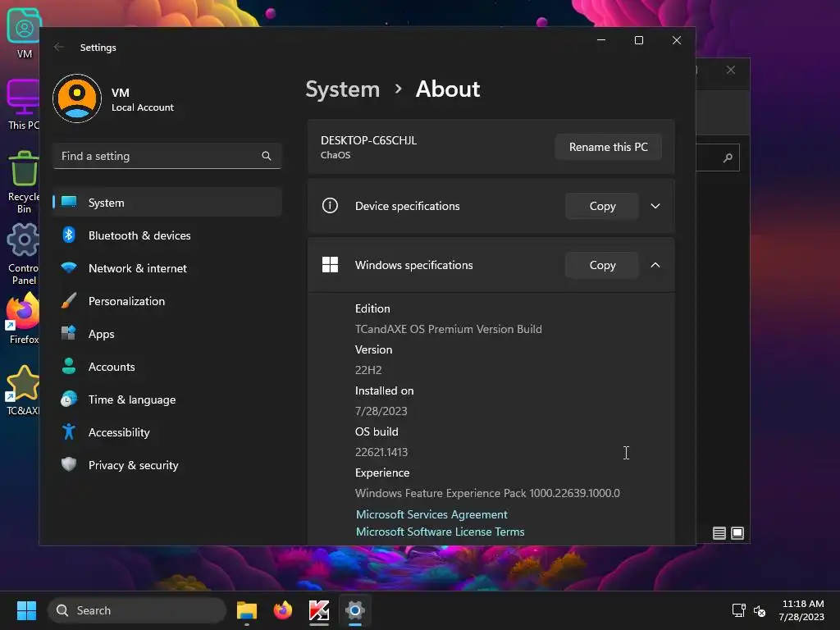Open File Explorer from taskbar
The width and height of the screenshot is (840, 630).
pos(247,610)
